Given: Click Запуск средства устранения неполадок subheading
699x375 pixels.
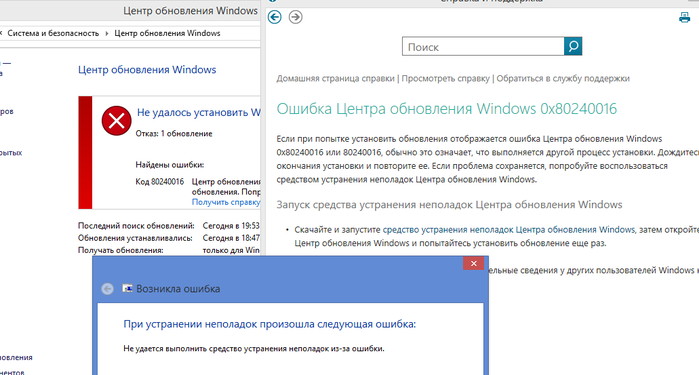Looking at the screenshot, I should coord(449,205).
